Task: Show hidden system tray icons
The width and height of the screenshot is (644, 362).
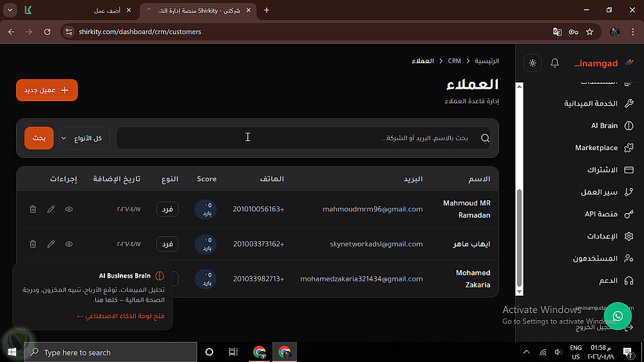Action: (x=526, y=352)
